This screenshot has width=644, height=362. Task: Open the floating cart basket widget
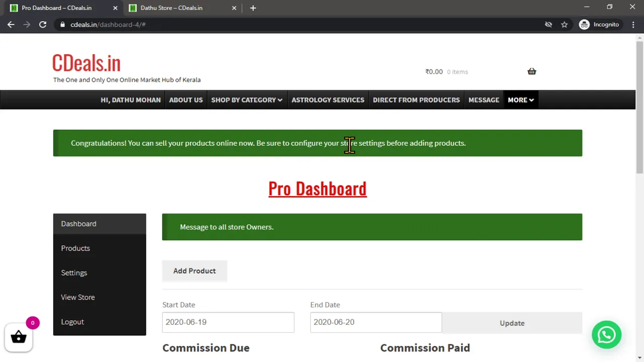[x=19, y=337]
